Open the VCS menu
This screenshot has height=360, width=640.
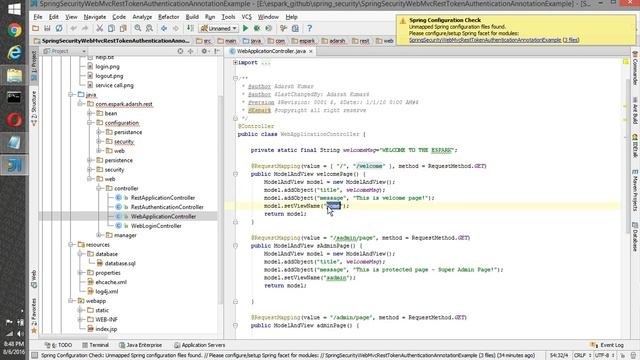tap(247, 17)
